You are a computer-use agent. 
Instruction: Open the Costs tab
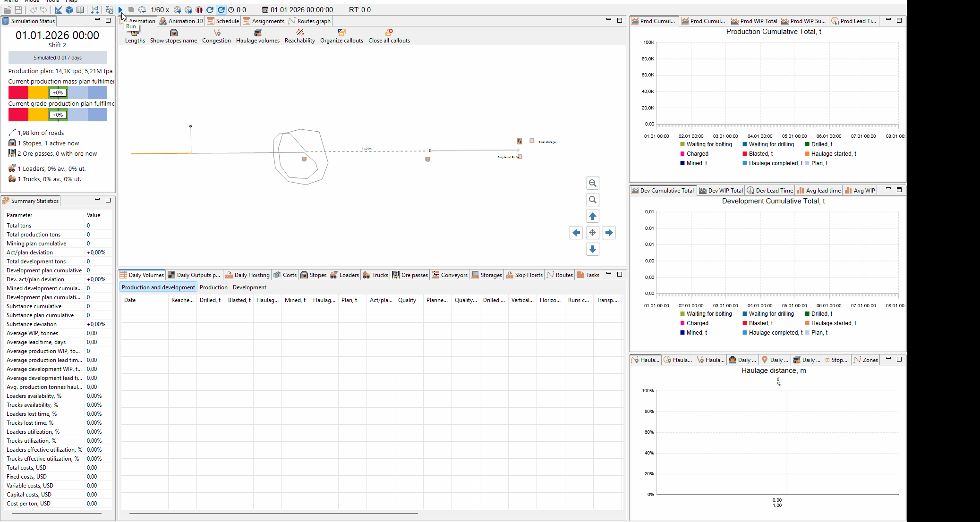tap(285, 275)
